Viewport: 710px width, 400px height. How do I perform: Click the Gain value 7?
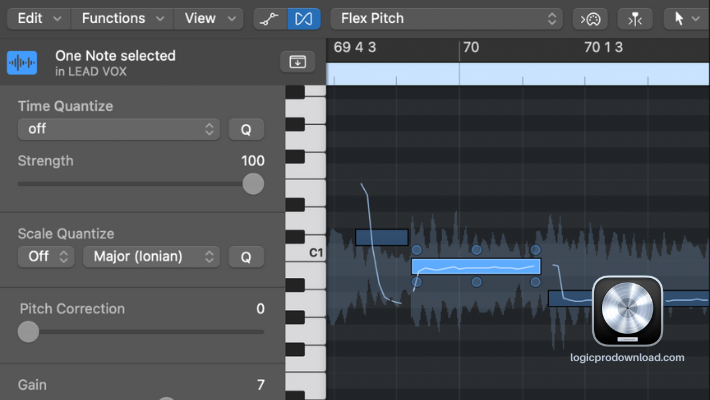[x=260, y=385]
